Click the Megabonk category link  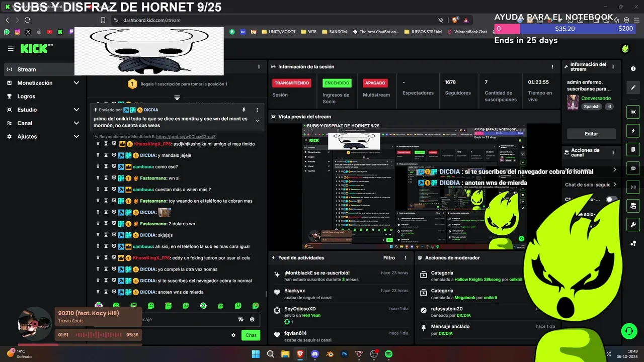coord(466,298)
